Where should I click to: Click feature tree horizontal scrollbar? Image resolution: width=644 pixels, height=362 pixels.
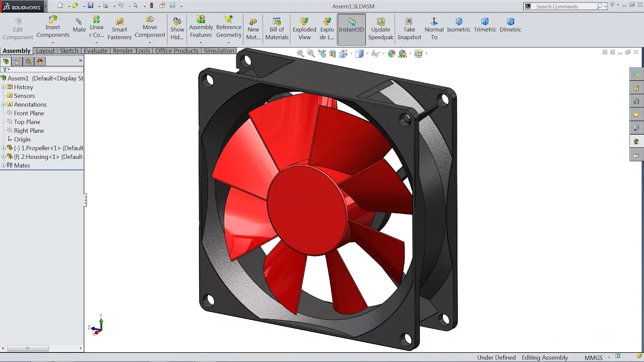pos(28,348)
